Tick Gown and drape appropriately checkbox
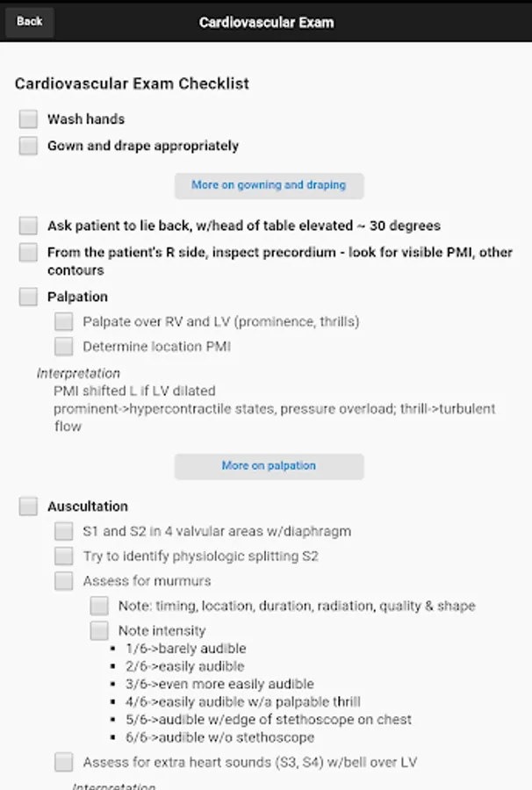Viewport: 532px width, 790px height. click(29, 146)
